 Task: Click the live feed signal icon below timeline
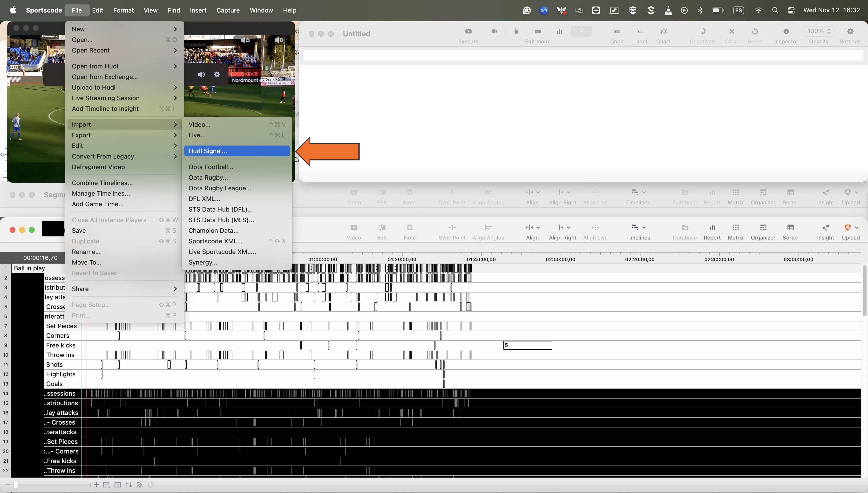tap(140, 485)
